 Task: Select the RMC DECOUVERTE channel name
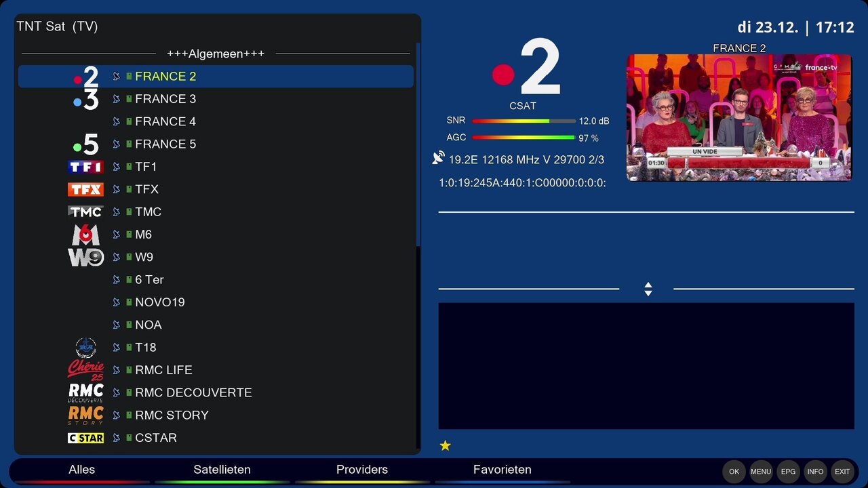193,392
